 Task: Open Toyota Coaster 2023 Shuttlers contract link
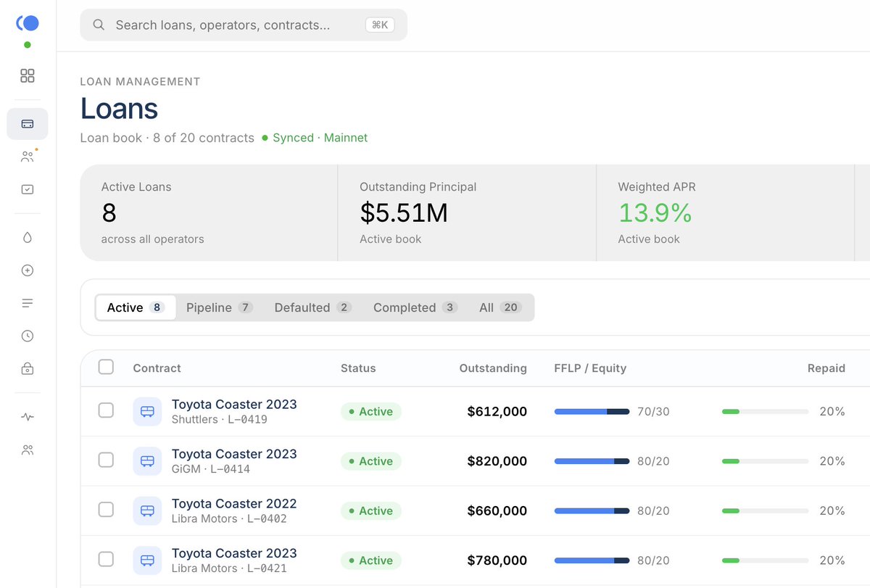[x=234, y=404]
